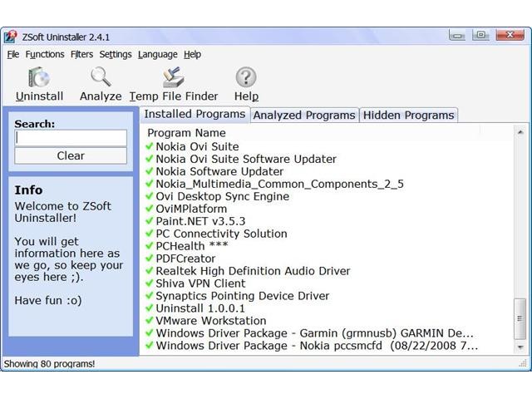Click green checkmark beside VMware Workstation
This screenshot has height=399, width=532.
coord(150,321)
